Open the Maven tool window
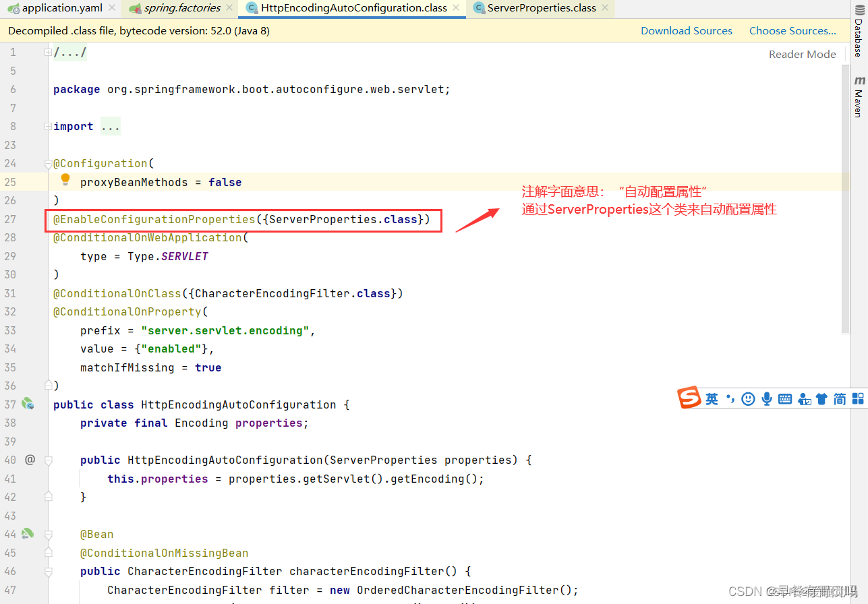The width and height of the screenshot is (868, 604). [859, 96]
